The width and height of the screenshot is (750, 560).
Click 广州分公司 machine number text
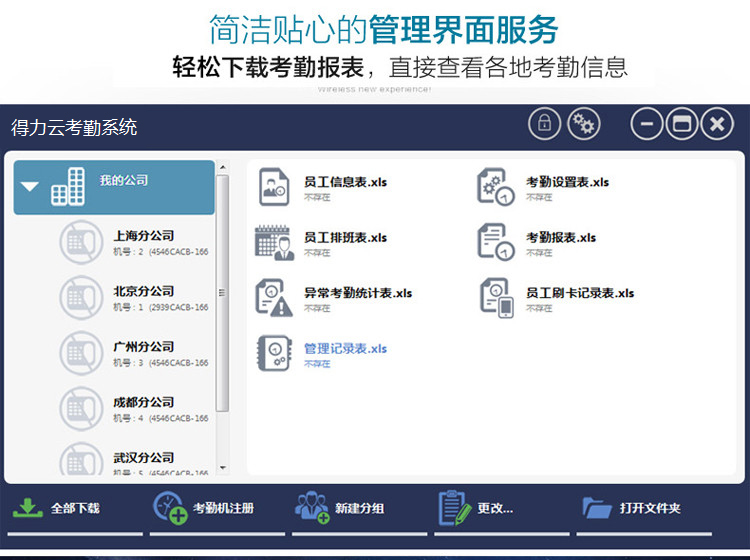click(161, 362)
